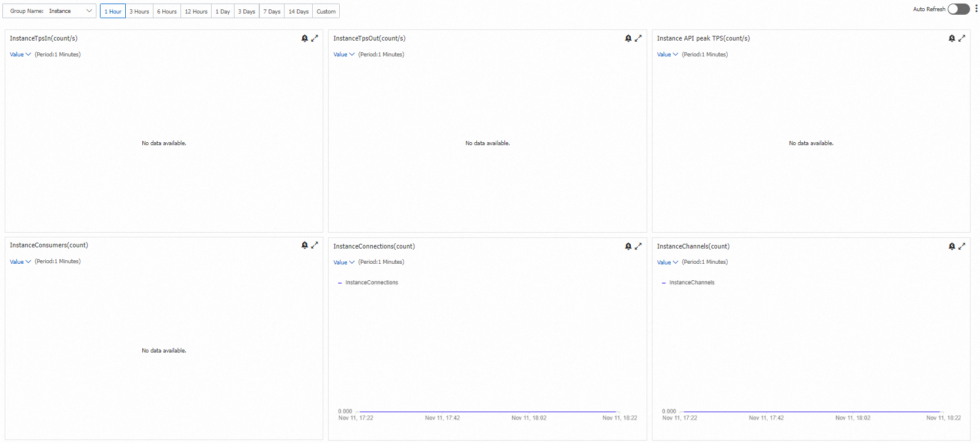This screenshot has width=980, height=443.
Task: Select the 1 Hour time range
Action: (x=113, y=11)
